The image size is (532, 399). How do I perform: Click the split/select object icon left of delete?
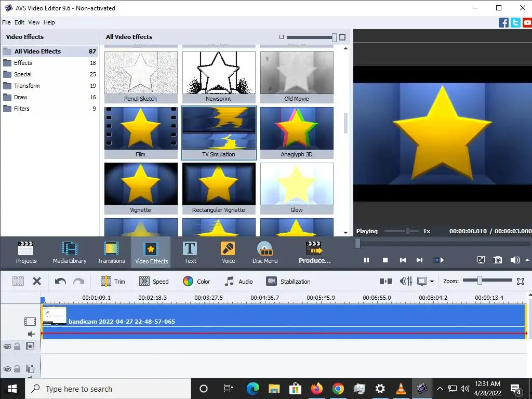[x=18, y=281]
